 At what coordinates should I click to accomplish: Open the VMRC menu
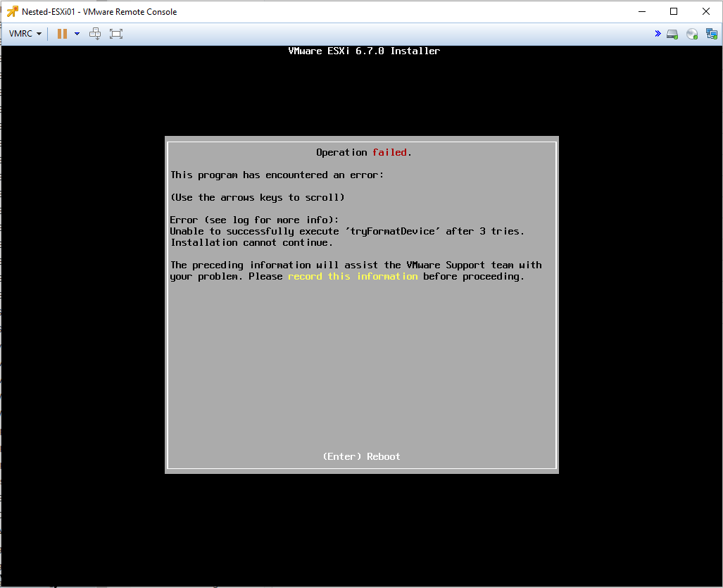(25, 34)
